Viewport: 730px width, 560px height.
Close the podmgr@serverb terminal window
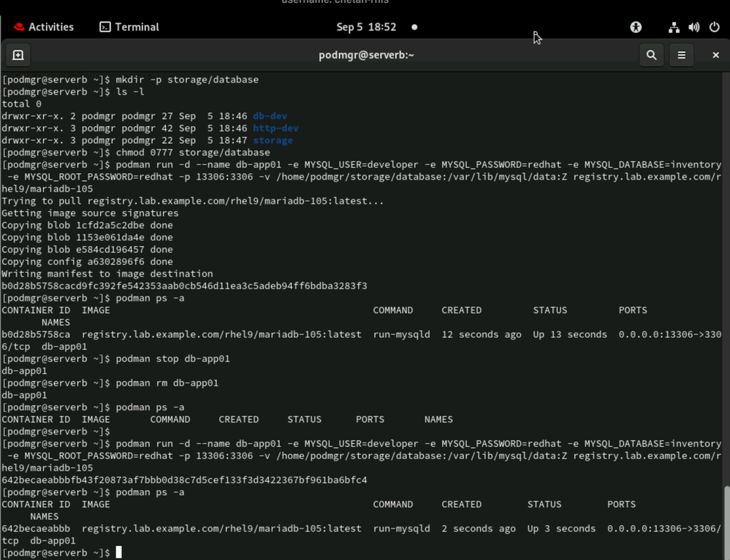click(x=715, y=55)
